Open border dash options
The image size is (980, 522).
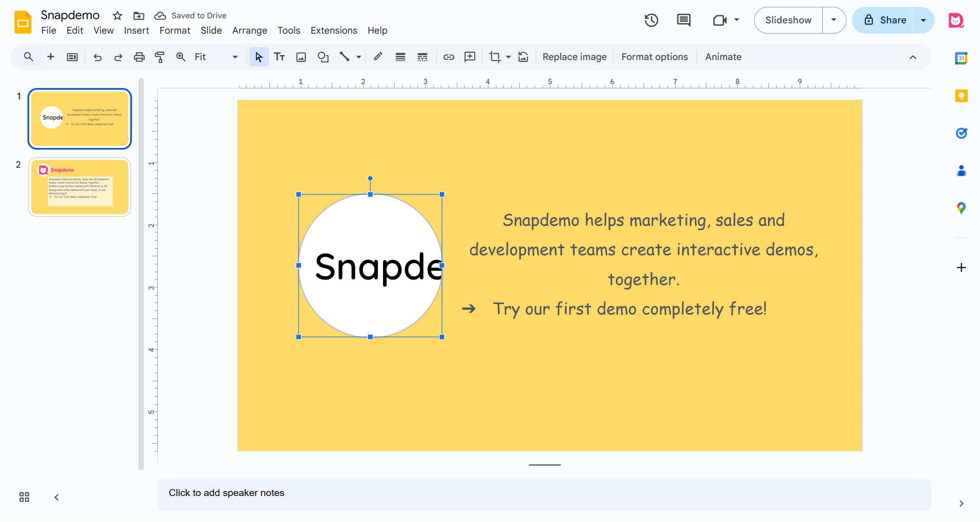[x=422, y=57]
